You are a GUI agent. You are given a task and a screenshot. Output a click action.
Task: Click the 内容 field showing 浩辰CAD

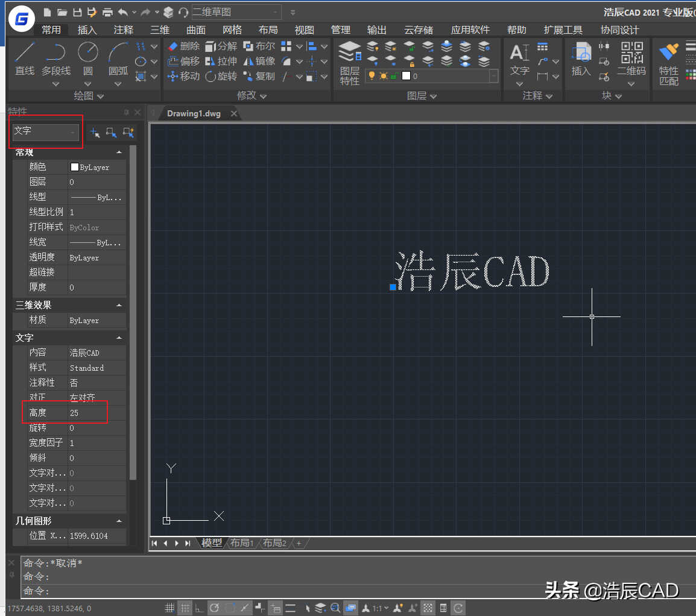point(96,353)
